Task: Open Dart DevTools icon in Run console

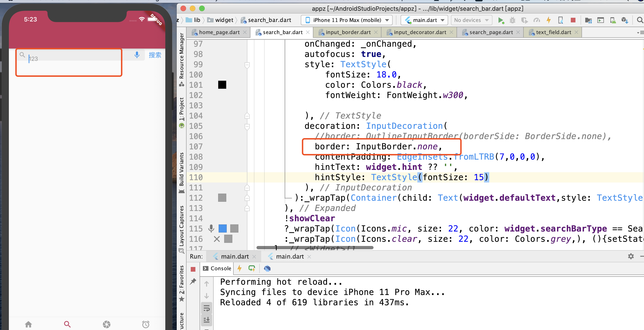Action: [x=267, y=268]
